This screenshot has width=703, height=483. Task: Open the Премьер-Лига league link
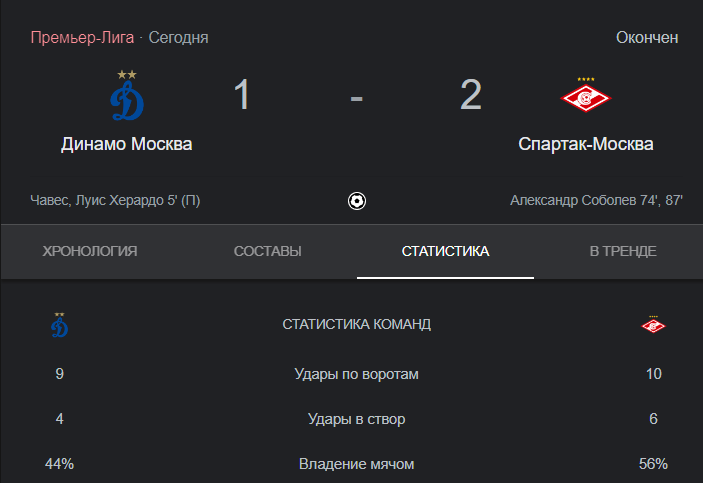click(82, 38)
